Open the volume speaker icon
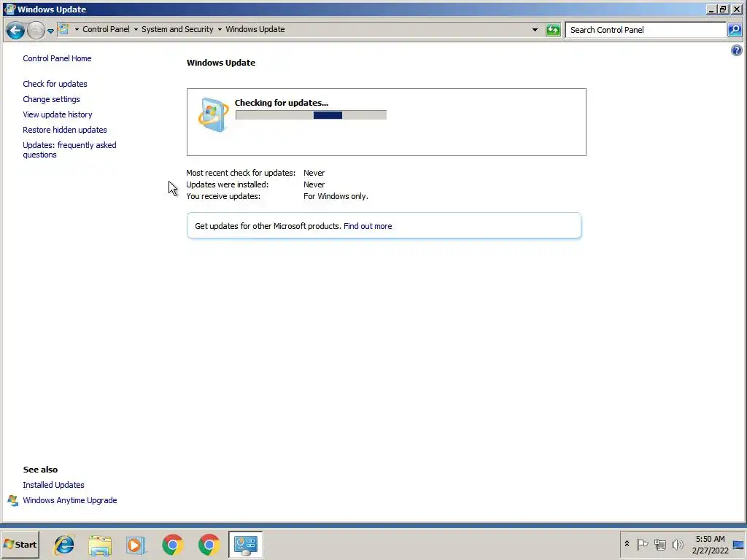 click(x=677, y=544)
